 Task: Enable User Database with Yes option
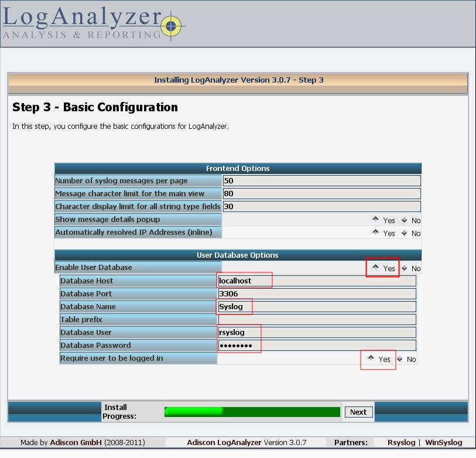point(376,268)
